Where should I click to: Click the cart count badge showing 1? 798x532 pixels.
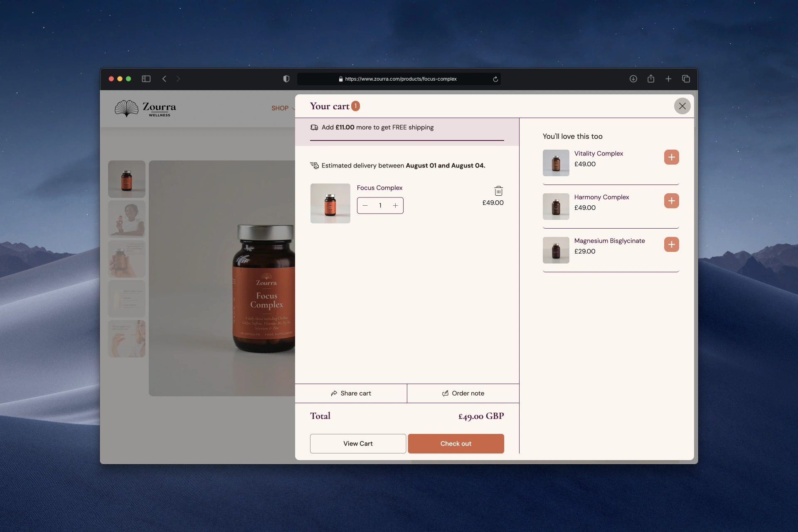[x=355, y=106]
